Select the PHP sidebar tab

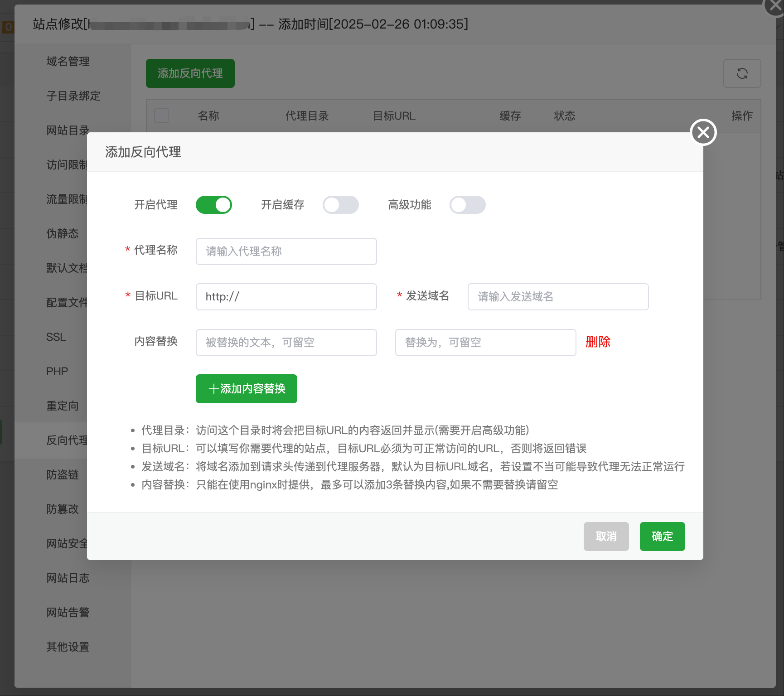(x=57, y=371)
